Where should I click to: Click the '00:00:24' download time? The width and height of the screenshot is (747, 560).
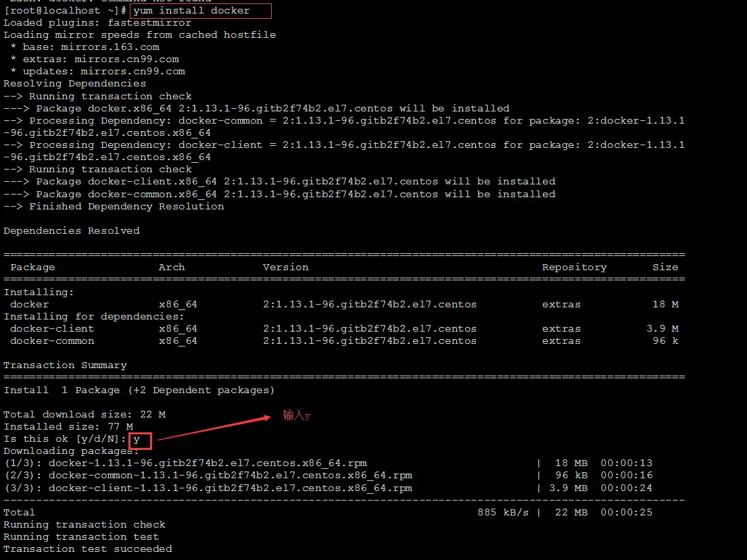point(627,488)
